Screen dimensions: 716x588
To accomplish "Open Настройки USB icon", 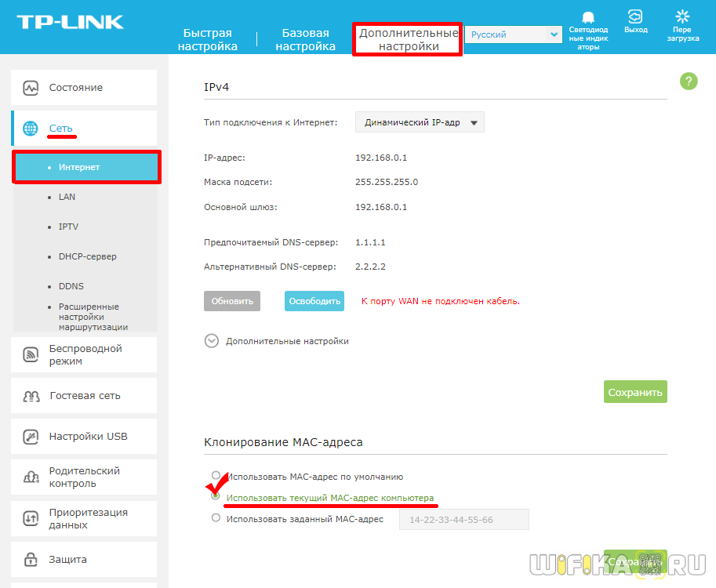I will click(x=31, y=437).
